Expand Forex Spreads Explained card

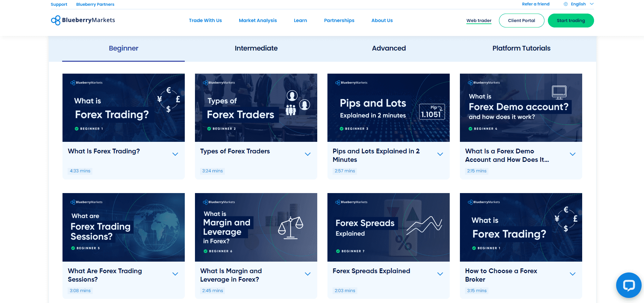pyautogui.click(x=440, y=274)
